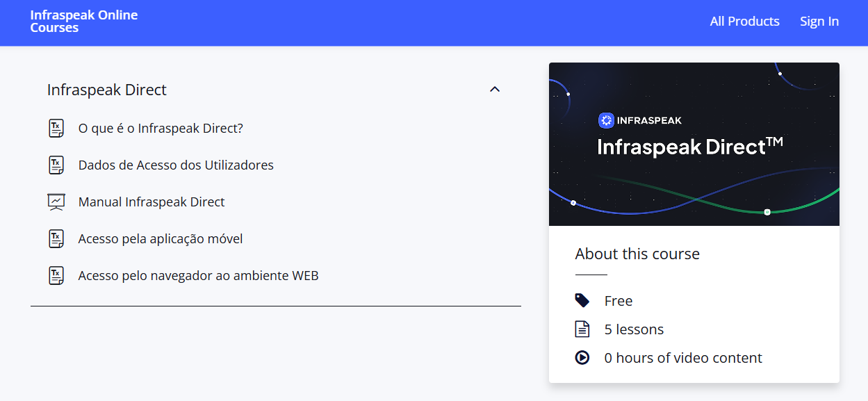
Task: Click the document icon next to 5 lessons
Action: pyautogui.click(x=582, y=329)
